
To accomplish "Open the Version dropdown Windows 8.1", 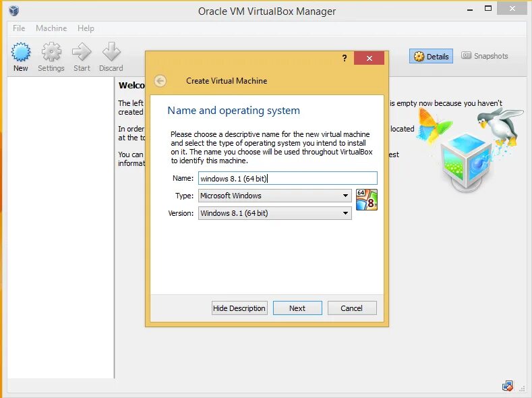I will pos(275,213).
